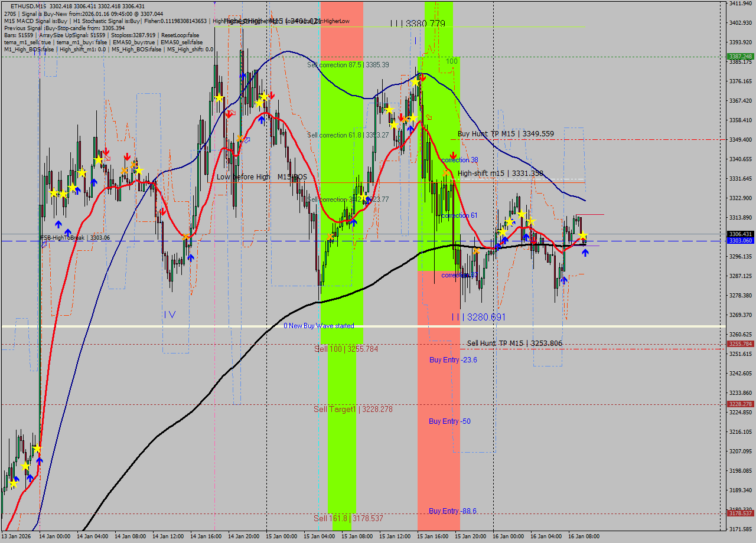This screenshot has height=543, width=756.
Task: Select the Buy Hunt TP M15 label
Action: point(506,134)
